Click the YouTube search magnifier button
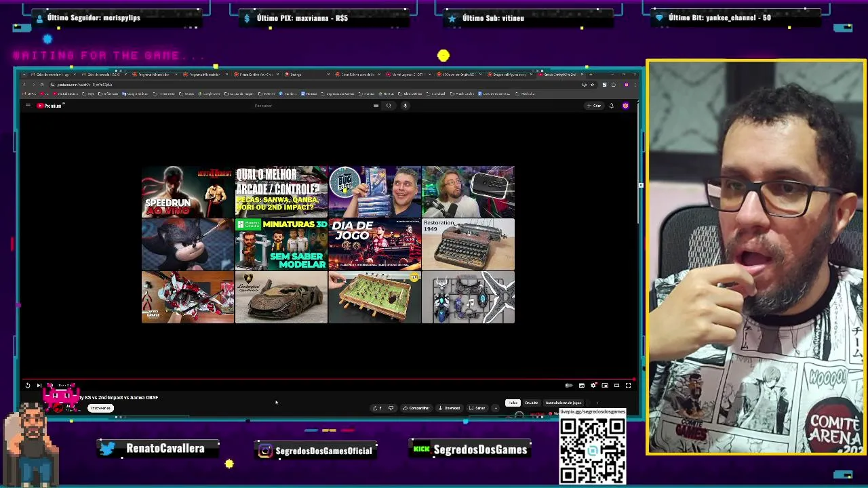Image resolution: width=868 pixels, height=488 pixels. point(389,106)
